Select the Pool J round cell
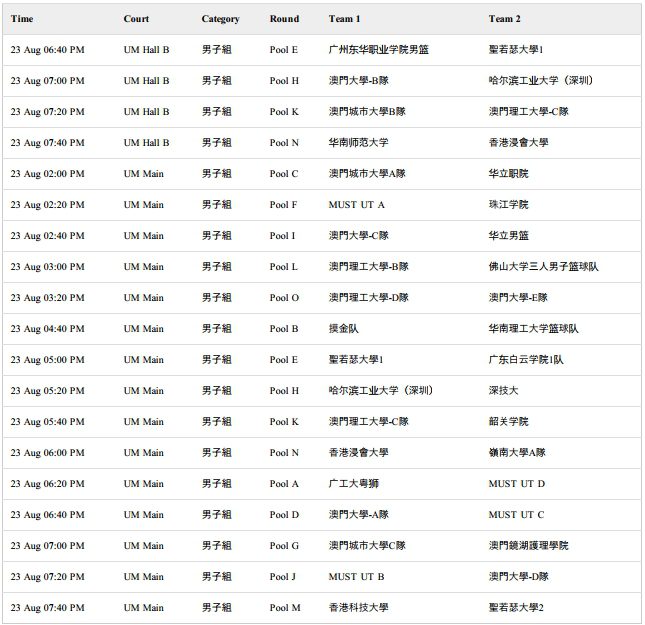 pyautogui.click(x=283, y=576)
